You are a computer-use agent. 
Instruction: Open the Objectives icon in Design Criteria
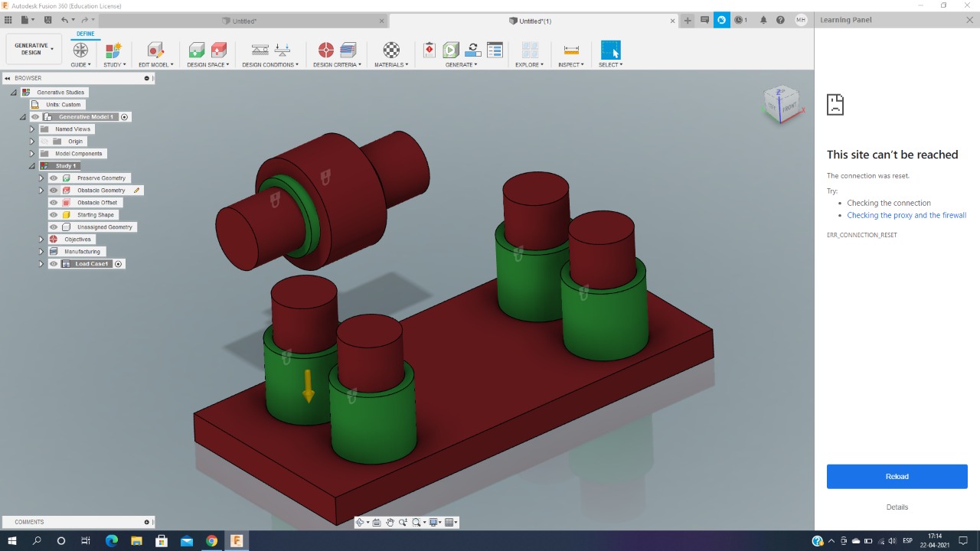[x=325, y=51]
